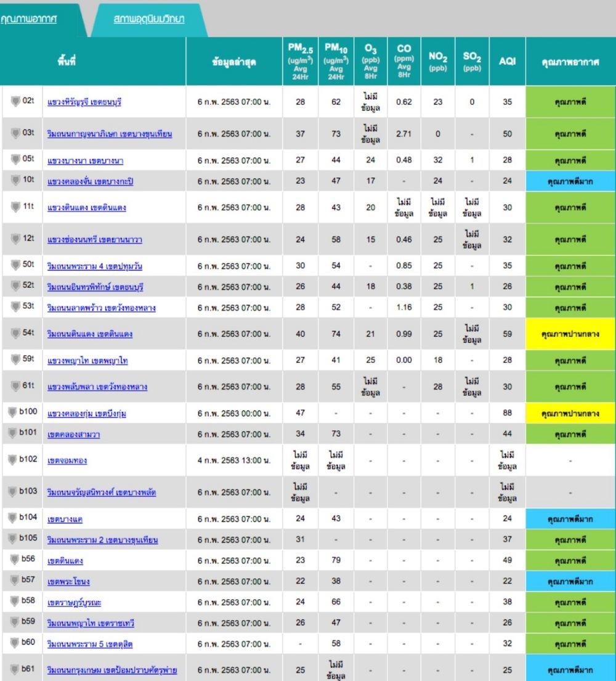Click the station icon in row b58
The image size is (616, 681).
pyautogui.click(x=15, y=601)
